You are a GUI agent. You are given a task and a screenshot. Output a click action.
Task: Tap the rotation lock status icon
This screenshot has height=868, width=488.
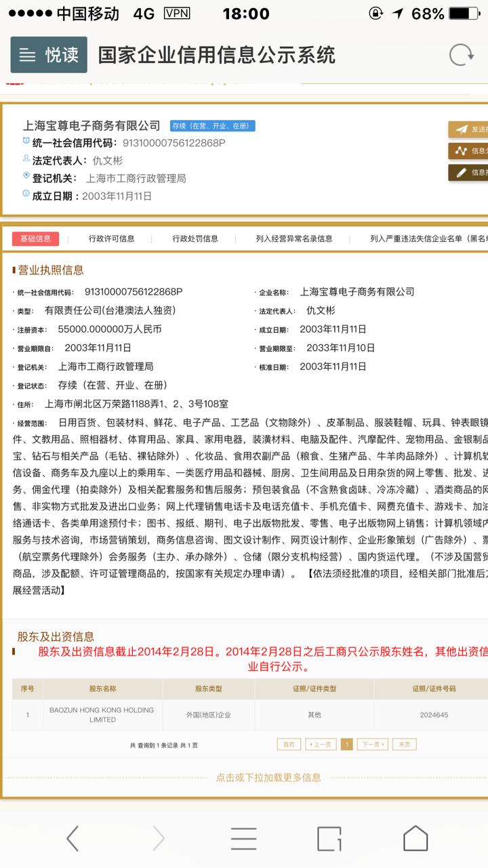point(375,14)
